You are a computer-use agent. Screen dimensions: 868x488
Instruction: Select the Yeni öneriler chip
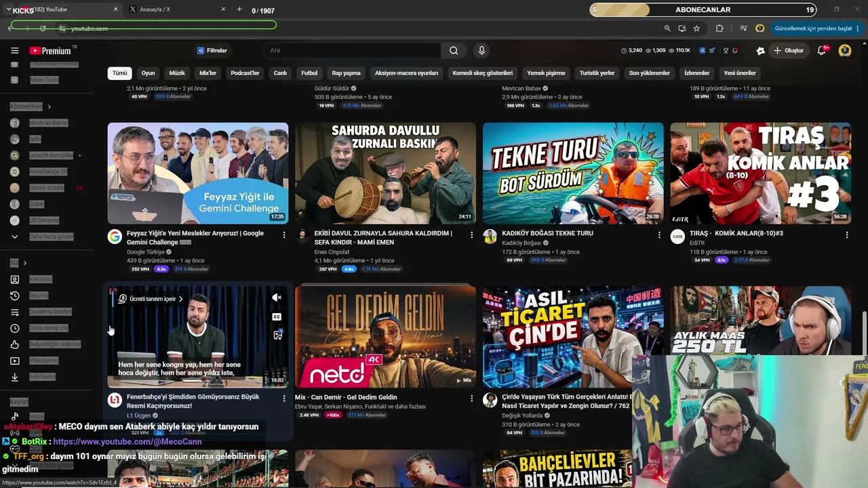point(740,73)
